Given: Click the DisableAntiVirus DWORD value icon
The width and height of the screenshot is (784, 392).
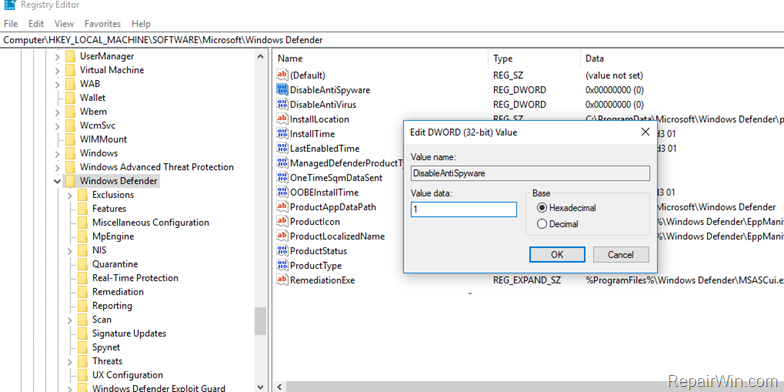Looking at the screenshot, I should (282, 104).
